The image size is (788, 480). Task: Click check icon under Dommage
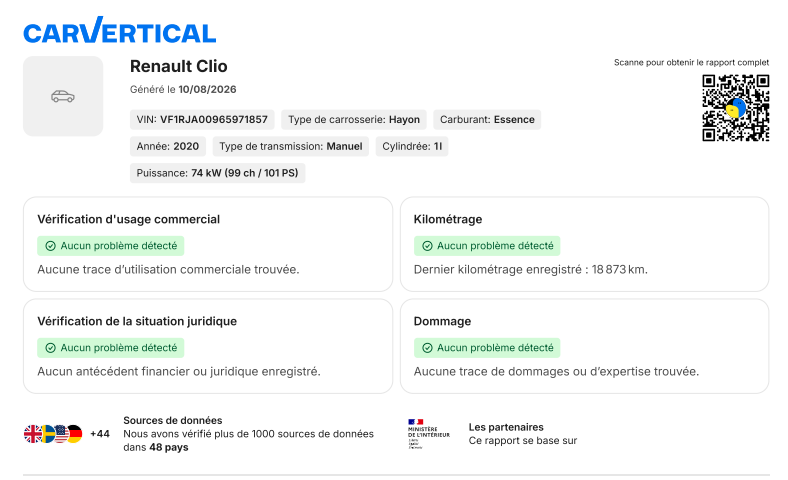click(427, 348)
